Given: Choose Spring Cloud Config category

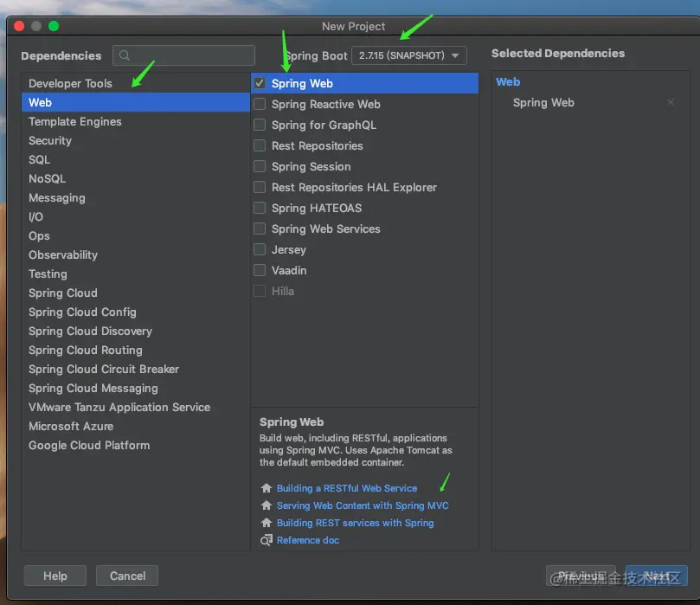Looking at the screenshot, I should pos(136,312).
